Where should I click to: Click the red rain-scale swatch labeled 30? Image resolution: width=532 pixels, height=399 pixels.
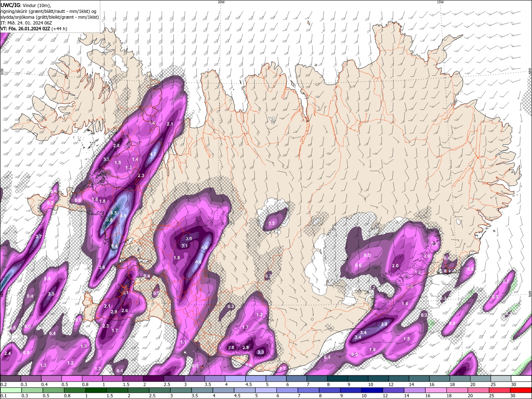pyautogui.click(x=521, y=390)
